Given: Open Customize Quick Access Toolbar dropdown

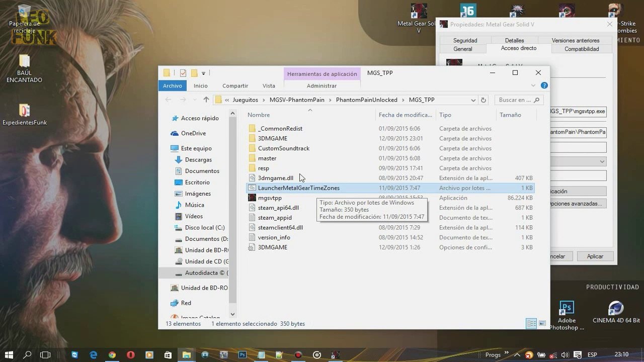Looking at the screenshot, I should pyautogui.click(x=203, y=73).
